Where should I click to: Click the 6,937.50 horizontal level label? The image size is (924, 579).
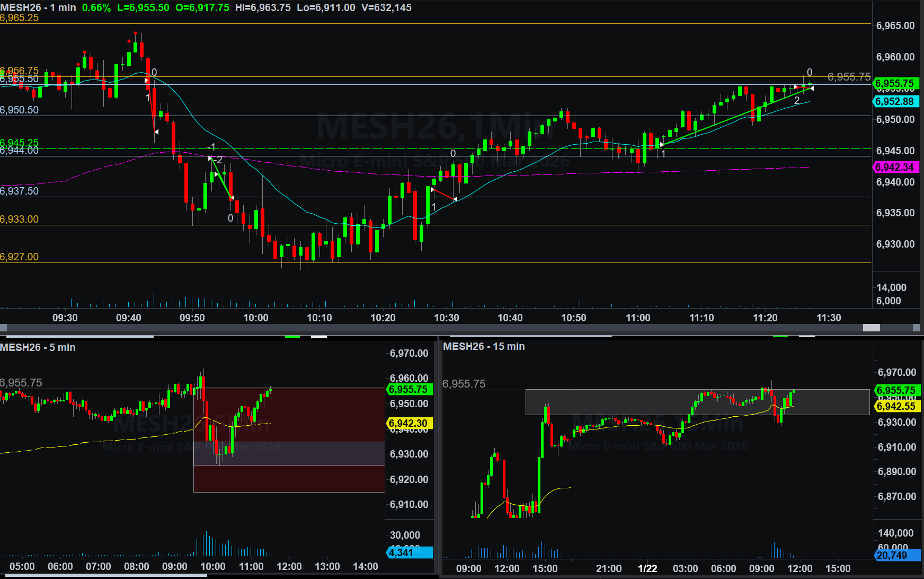point(20,191)
